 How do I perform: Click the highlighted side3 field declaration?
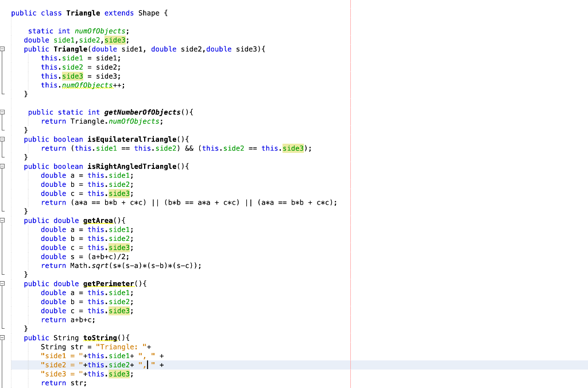(116, 40)
